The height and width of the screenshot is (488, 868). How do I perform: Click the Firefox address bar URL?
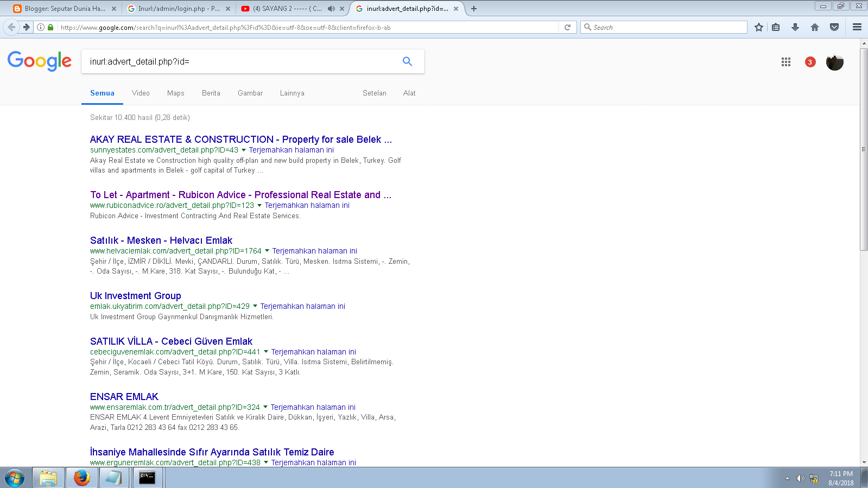[x=307, y=27]
